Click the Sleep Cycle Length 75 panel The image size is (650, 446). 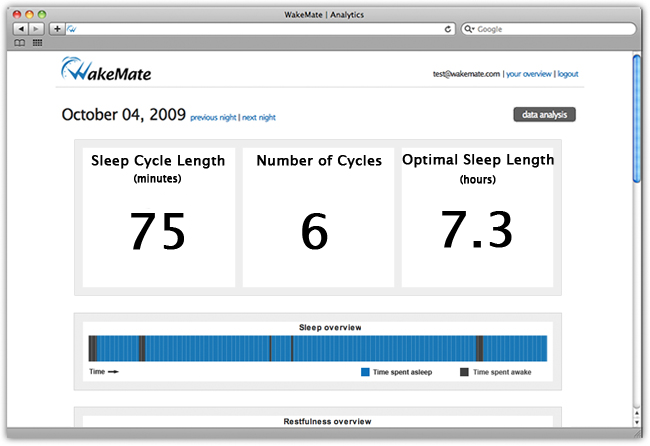pyautogui.click(x=157, y=217)
